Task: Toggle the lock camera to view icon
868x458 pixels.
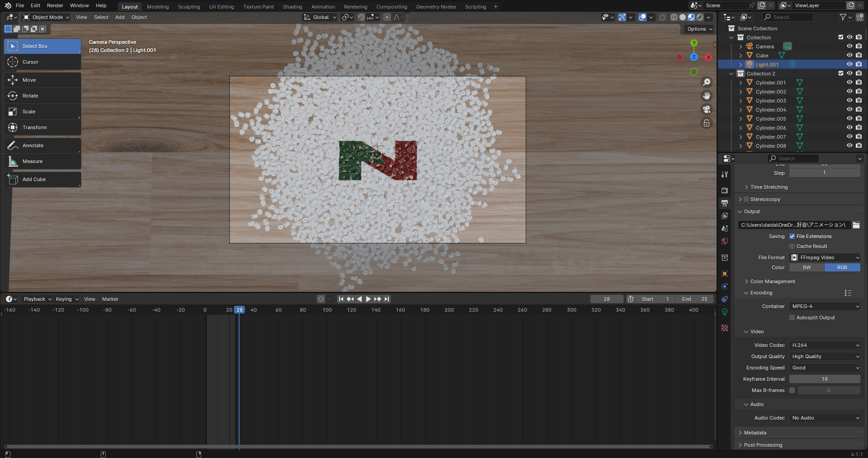Action: click(x=706, y=123)
